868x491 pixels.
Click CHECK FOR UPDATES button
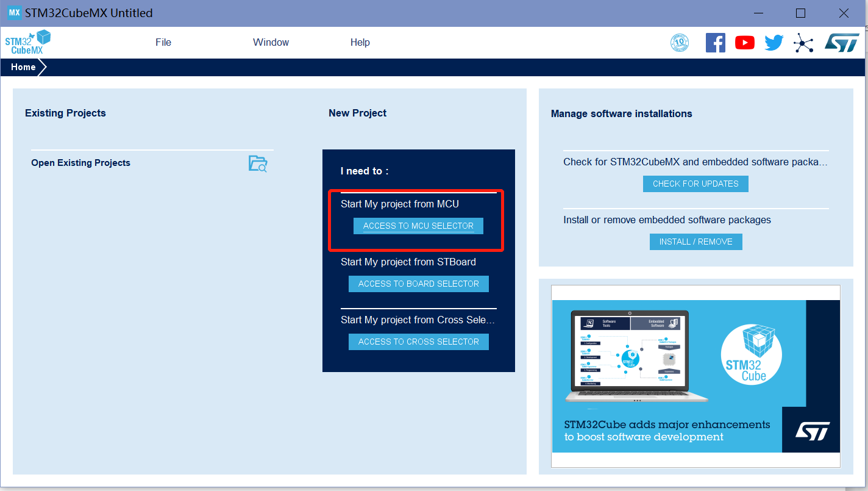tap(695, 184)
